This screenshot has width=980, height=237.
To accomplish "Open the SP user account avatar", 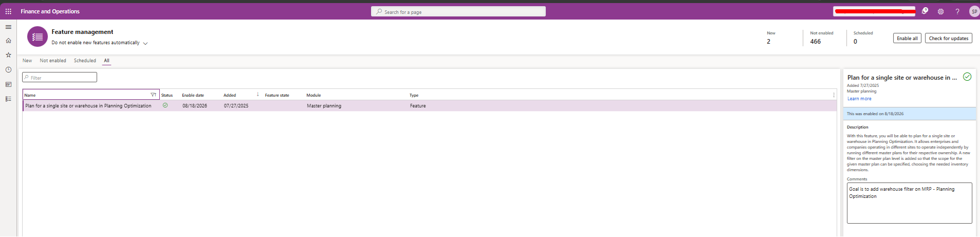I will tap(974, 11).
